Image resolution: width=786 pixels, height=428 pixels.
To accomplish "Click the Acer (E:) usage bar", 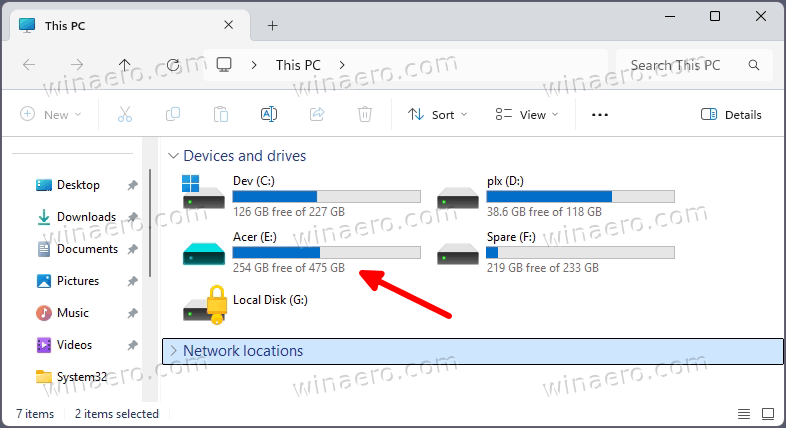I will click(326, 253).
